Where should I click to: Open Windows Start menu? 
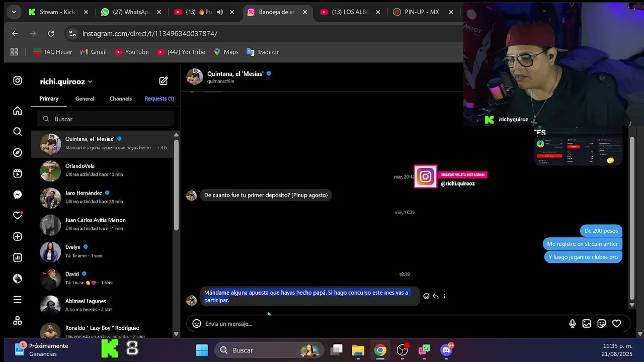coord(202,350)
